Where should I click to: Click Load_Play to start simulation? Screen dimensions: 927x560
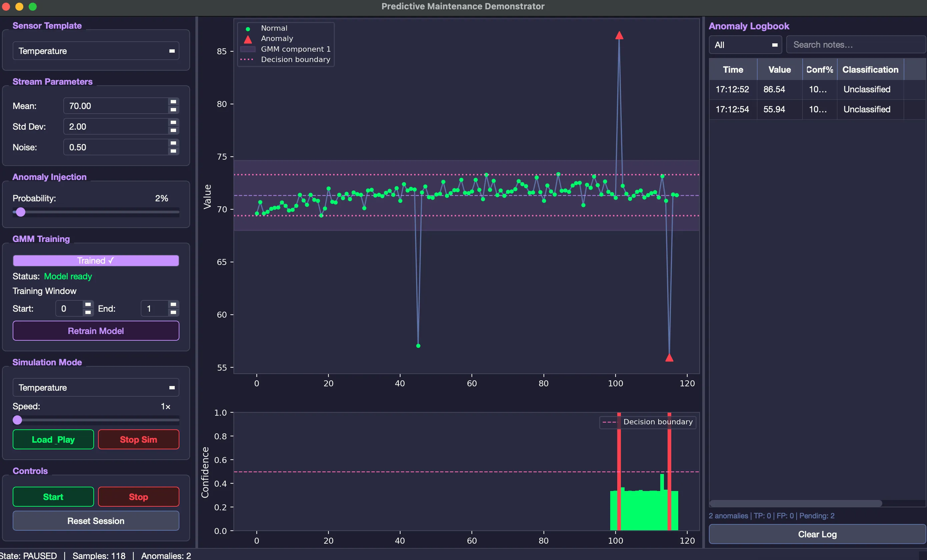pyautogui.click(x=53, y=440)
